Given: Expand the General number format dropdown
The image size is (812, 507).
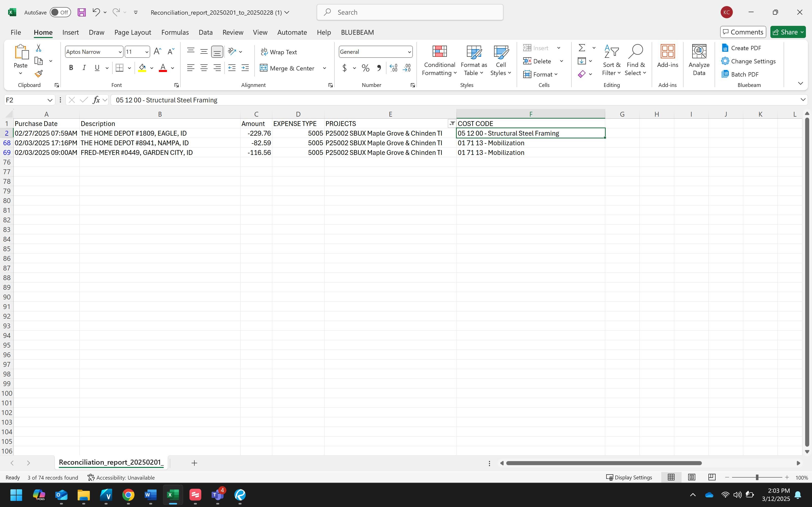Looking at the screenshot, I should coord(409,52).
